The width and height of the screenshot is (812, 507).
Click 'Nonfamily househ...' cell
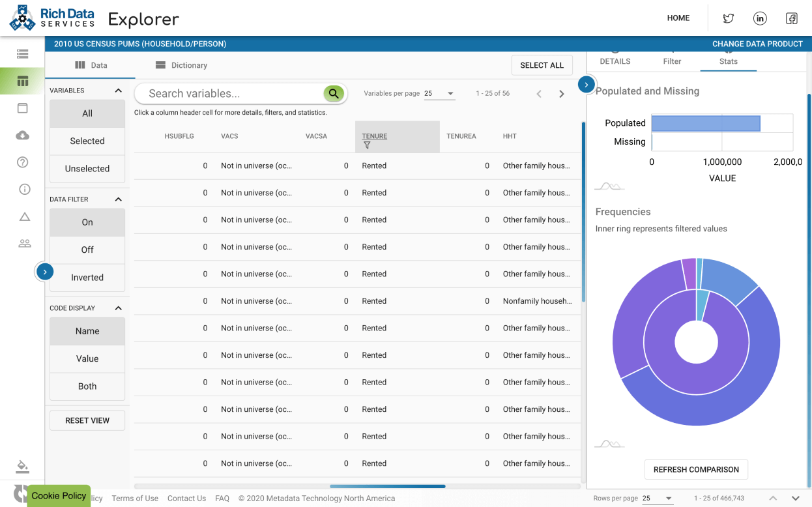click(x=537, y=301)
